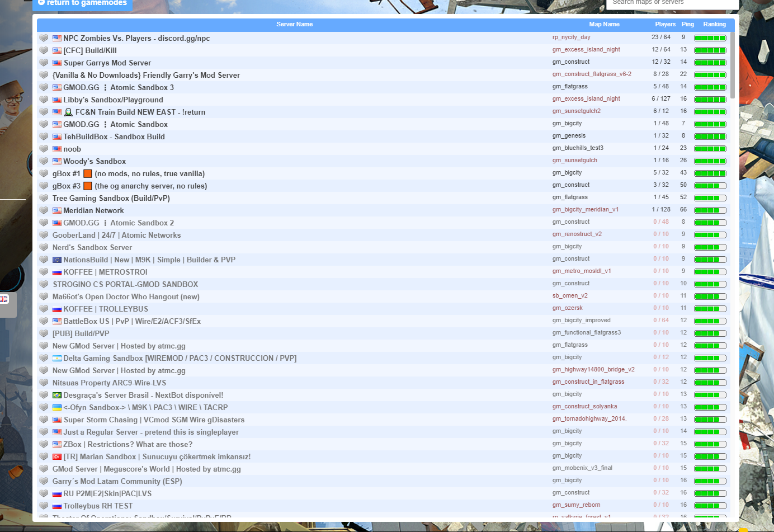Viewport: 774px width, 532px height.
Task: Sort servers by the Ping header
Action: (x=688, y=25)
